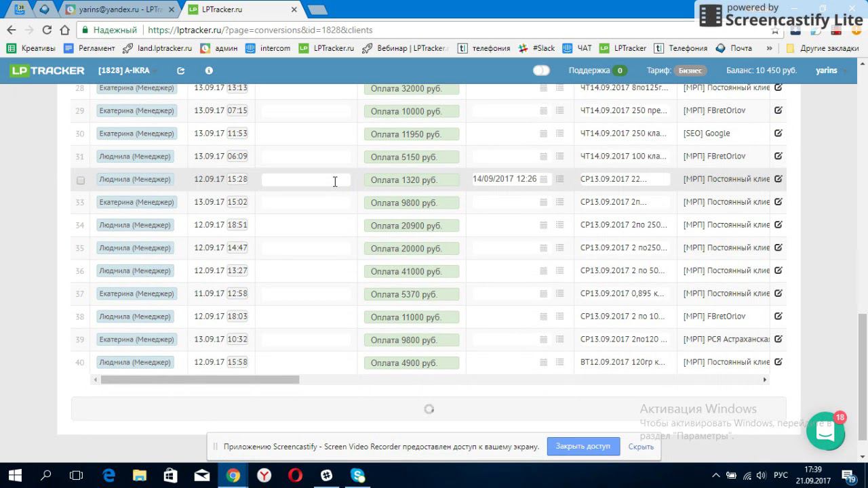Open Windows Start menu

(x=15, y=476)
